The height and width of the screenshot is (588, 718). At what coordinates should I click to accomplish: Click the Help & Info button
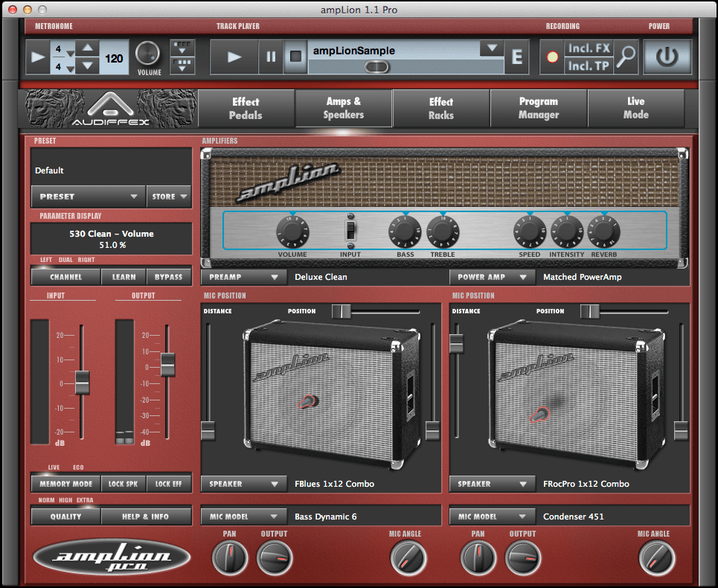pos(146,516)
